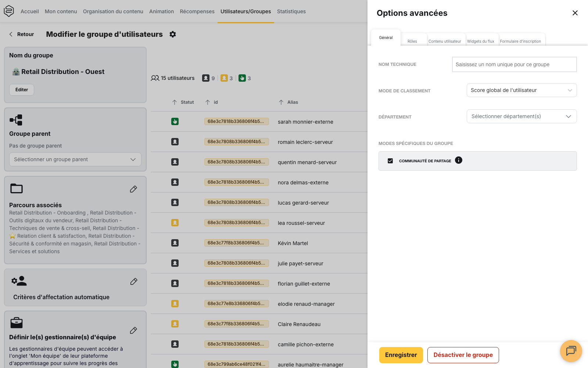588x368 pixels.
Task: Switch to the Rôles tab
Action: pos(412,41)
